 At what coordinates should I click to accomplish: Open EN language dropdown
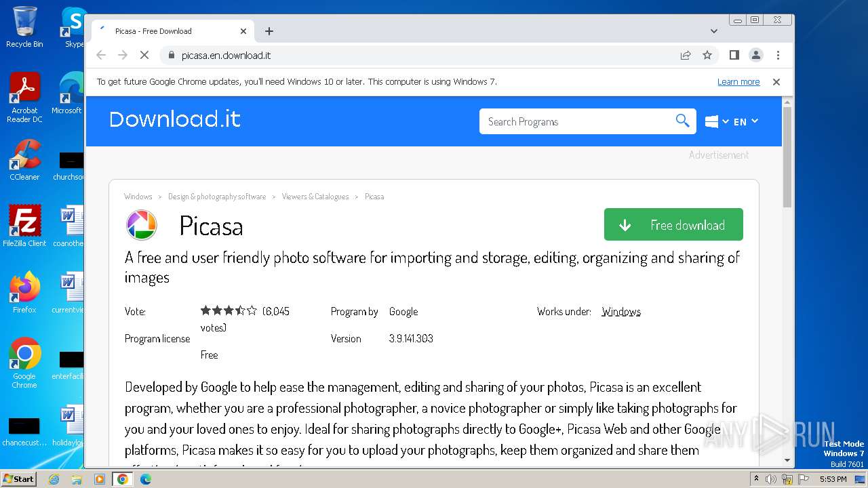(745, 122)
